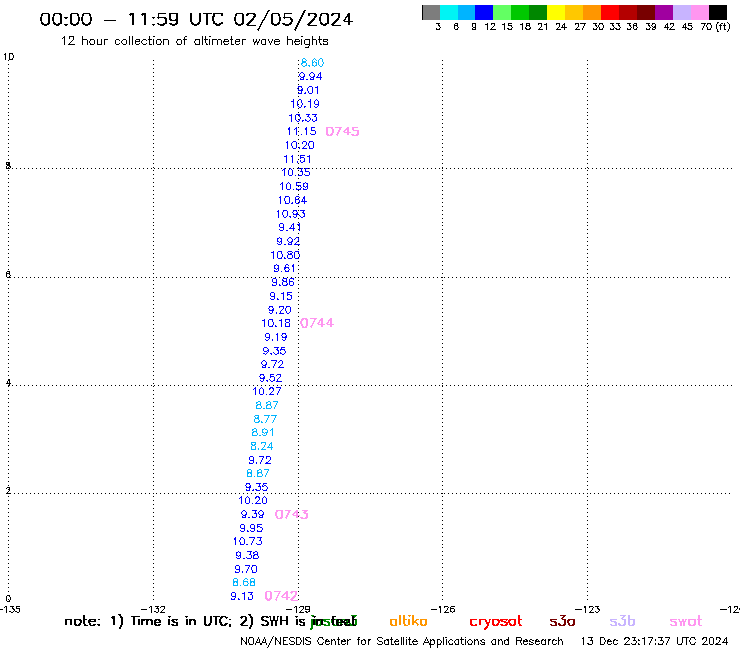
Task: Click the pink 0742 time stamp
Action: (x=281, y=596)
